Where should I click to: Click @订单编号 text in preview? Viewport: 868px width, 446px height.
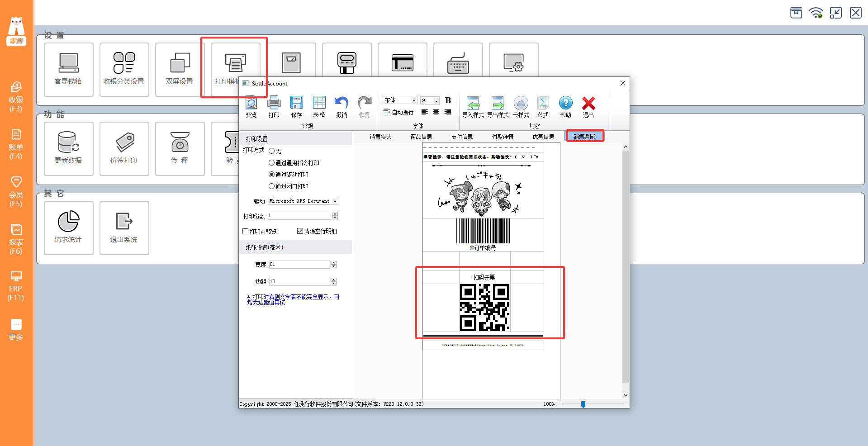pos(483,248)
